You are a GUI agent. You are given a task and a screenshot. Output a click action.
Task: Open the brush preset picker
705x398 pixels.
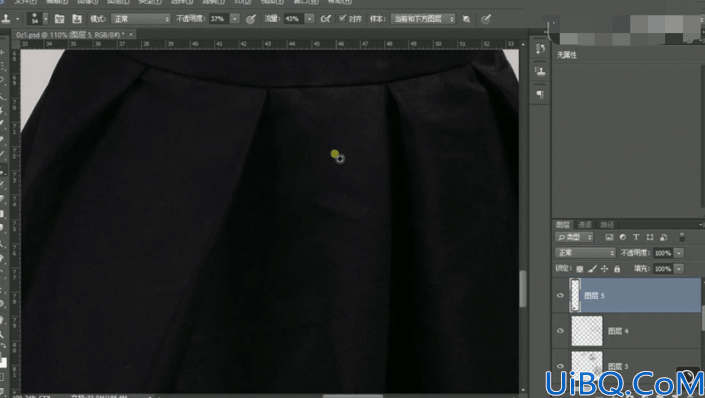[x=37, y=18]
